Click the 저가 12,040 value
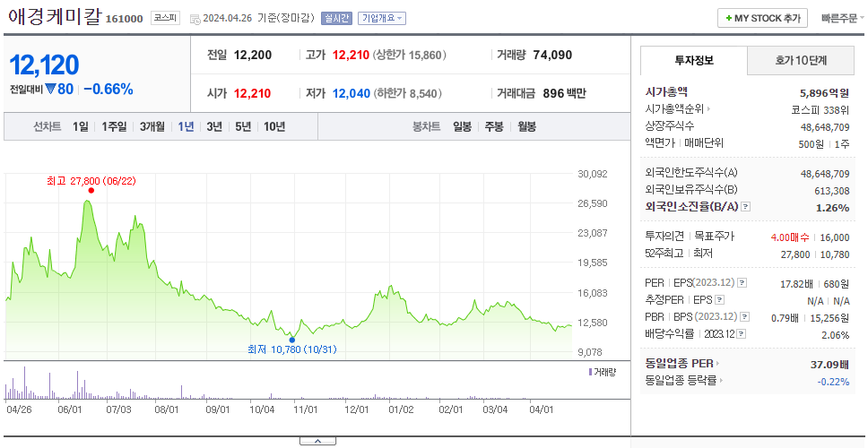The width and height of the screenshot is (868, 448). click(351, 93)
